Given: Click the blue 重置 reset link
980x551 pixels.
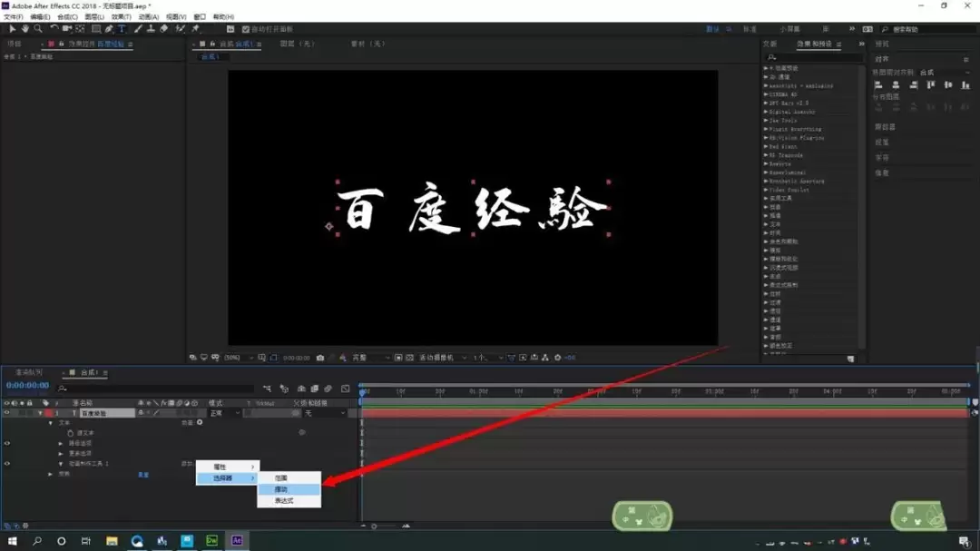Looking at the screenshot, I should pos(143,475).
